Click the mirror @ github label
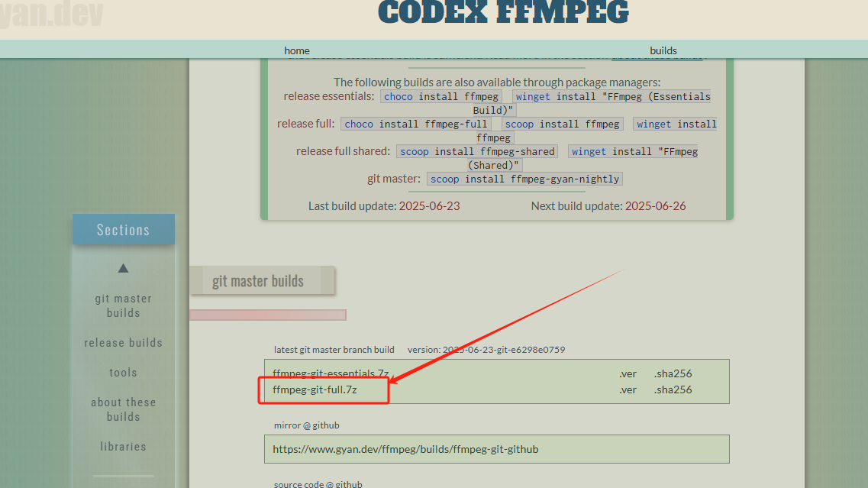 tap(306, 425)
